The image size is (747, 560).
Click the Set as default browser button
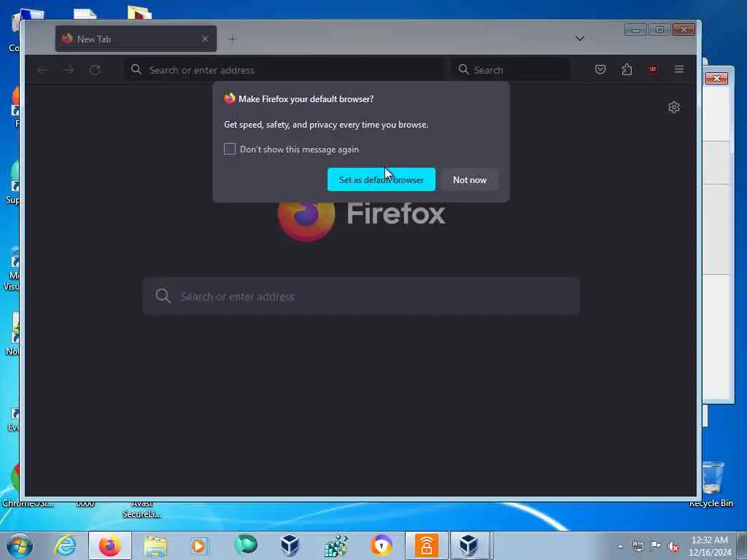[381, 179]
